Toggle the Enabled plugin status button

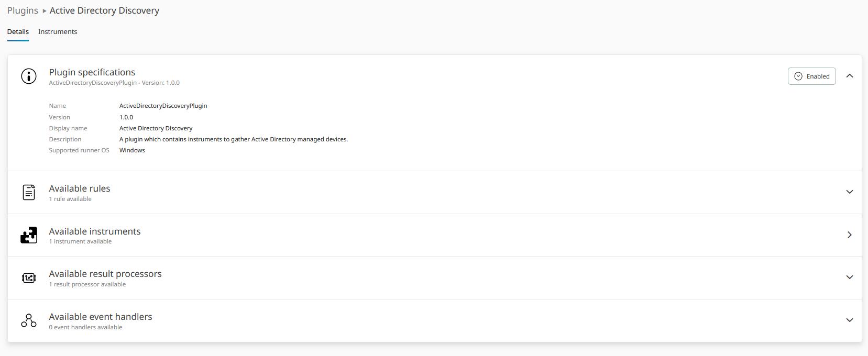(811, 76)
